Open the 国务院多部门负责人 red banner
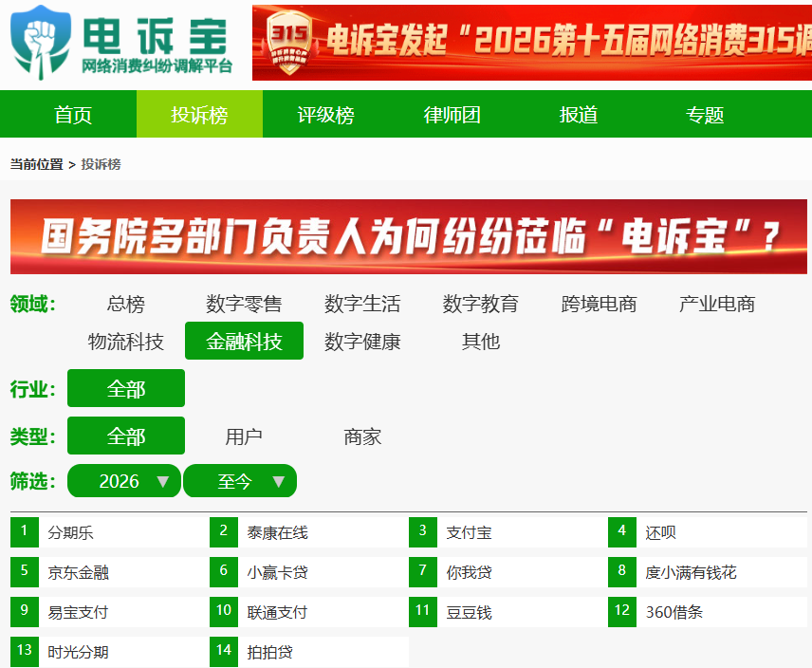The height and width of the screenshot is (668, 812). pyautogui.click(x=409, y=236)
